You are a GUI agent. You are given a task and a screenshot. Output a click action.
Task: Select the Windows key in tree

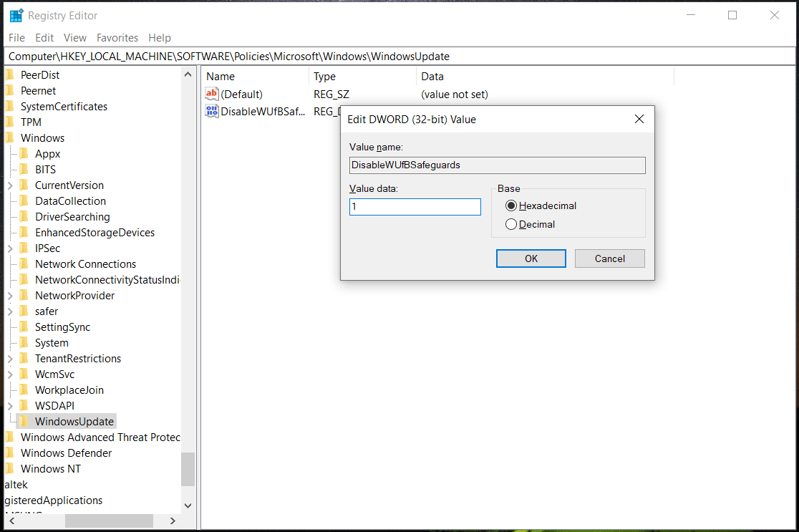point(42,138)
